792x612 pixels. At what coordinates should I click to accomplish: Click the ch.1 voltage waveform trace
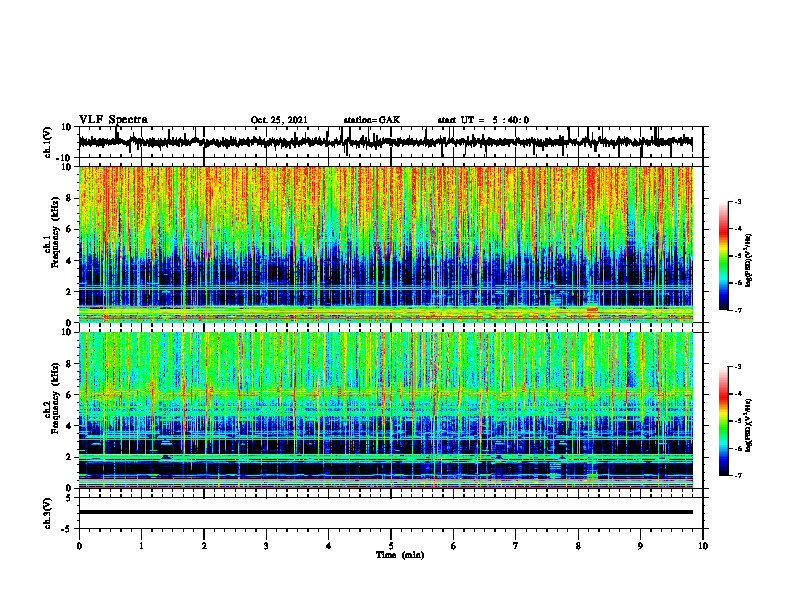(x=385, y=142)
